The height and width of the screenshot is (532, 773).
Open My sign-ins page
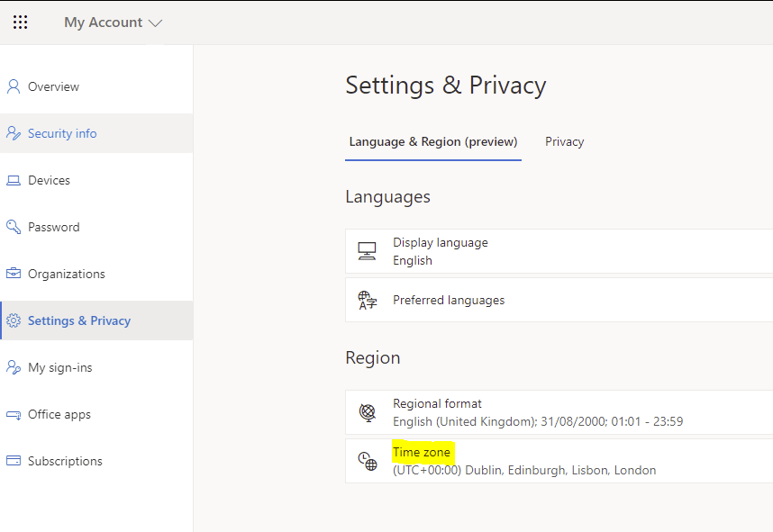click(96, 367)
